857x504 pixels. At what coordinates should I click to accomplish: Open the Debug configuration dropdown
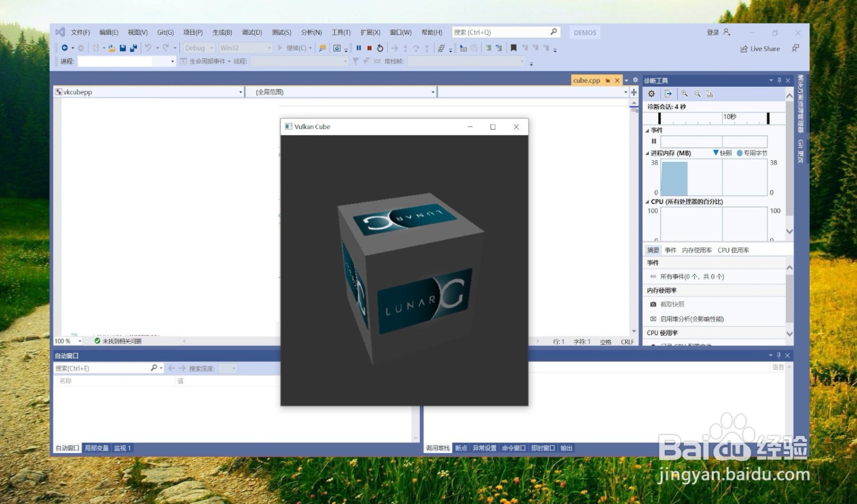point(199,48)
